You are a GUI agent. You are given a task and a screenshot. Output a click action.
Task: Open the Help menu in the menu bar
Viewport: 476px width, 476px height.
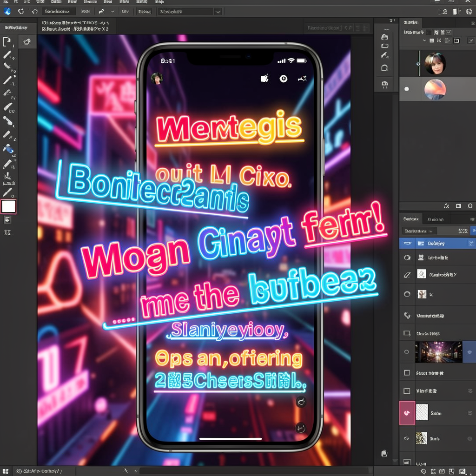[x=159, y=2]
